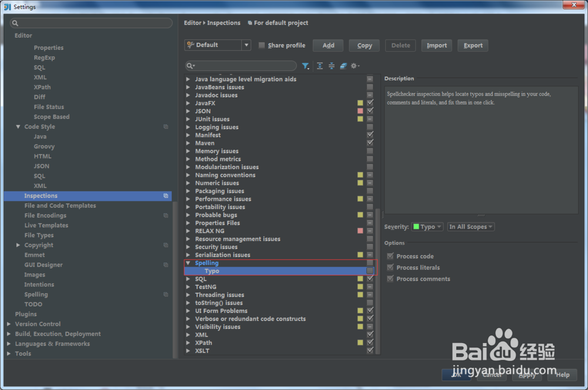588x390 pixels.
Task: Open File and Code Templates settings
Action: pos(60,206)
